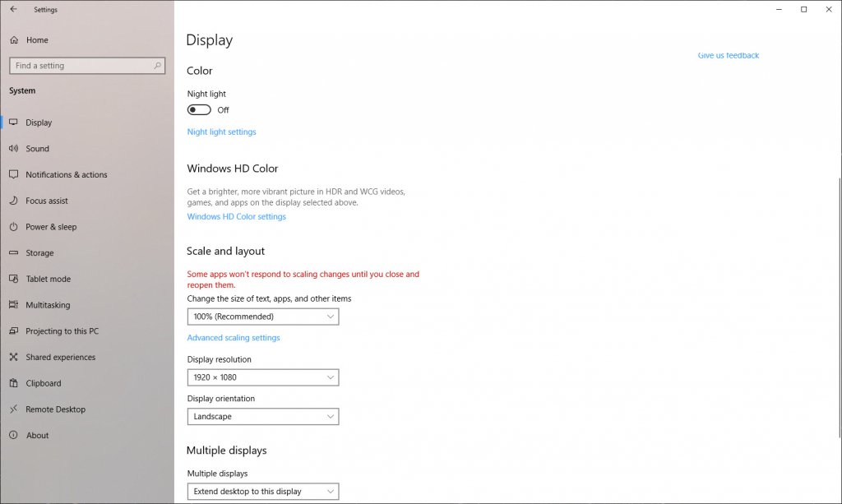
Task: Open the Display orientation dropdown
Action: coord(263,417)
